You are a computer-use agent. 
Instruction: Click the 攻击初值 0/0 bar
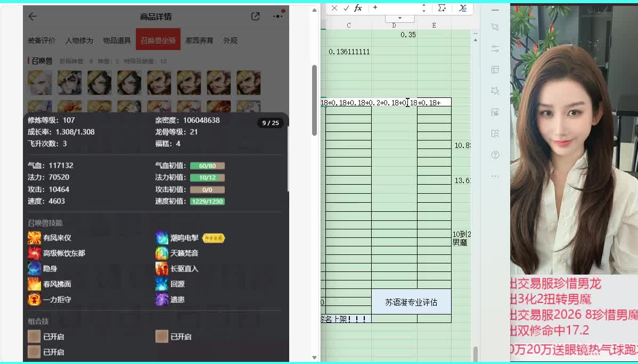(207, 189)
